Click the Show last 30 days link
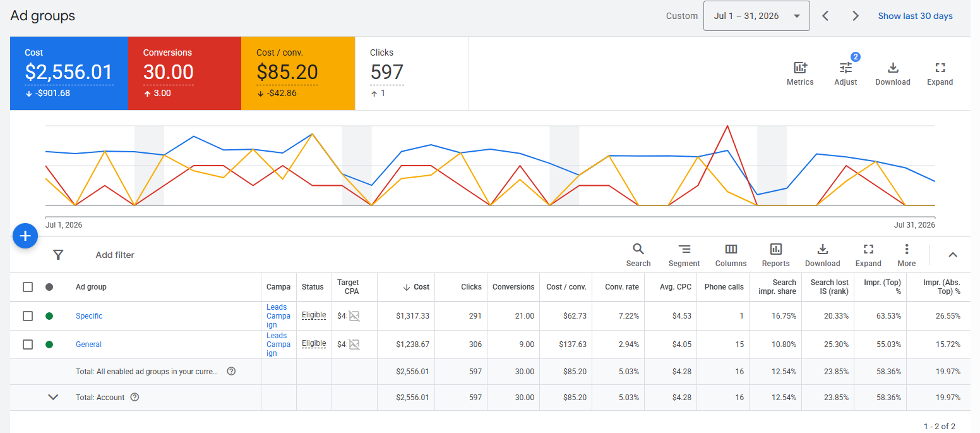 tap(915, 16)
